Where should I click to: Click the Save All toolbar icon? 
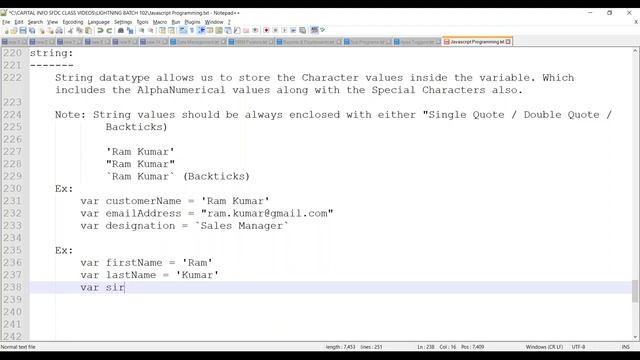(32, 31)
